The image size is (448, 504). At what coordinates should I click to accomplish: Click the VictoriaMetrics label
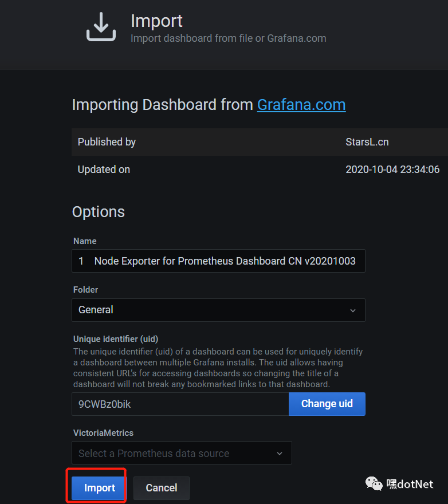click(103, 433)
